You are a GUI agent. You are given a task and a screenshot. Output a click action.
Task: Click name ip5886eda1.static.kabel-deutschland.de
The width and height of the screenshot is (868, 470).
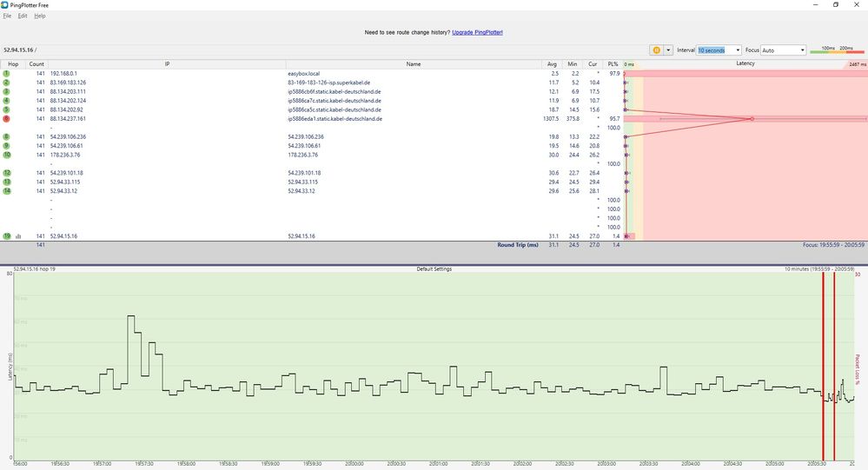335,118
